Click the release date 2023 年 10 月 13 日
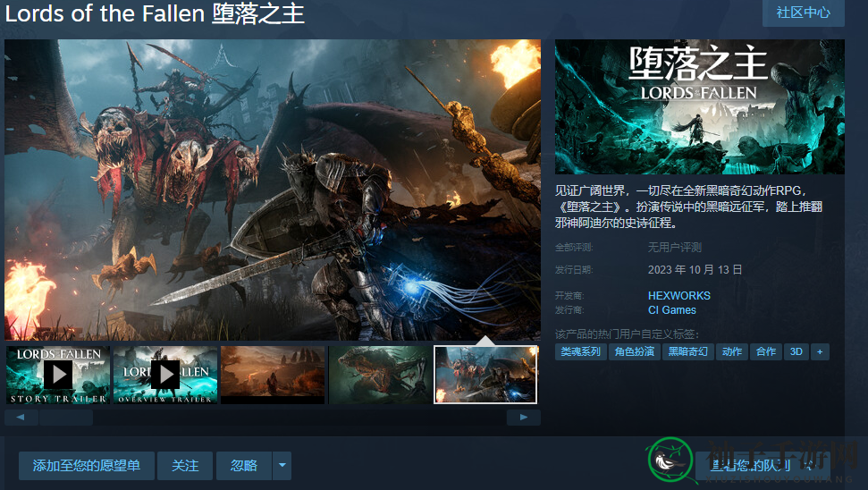The width and height of the screenshot is (868, 490). tap(695, 270)
